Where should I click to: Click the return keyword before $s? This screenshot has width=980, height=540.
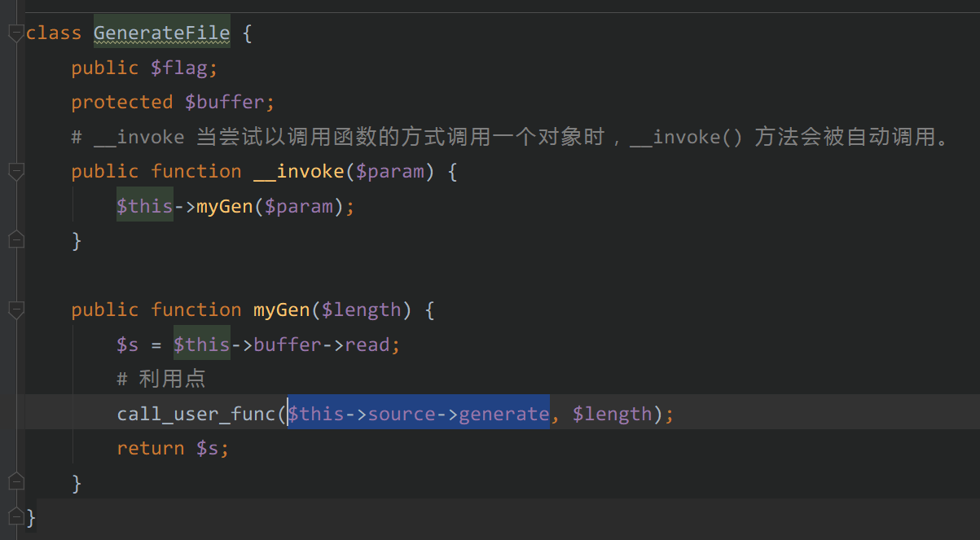(x=150, y=448)
